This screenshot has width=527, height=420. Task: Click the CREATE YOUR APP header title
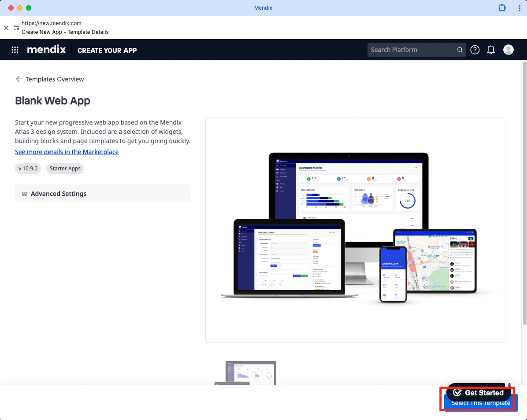tap(107, 50)
